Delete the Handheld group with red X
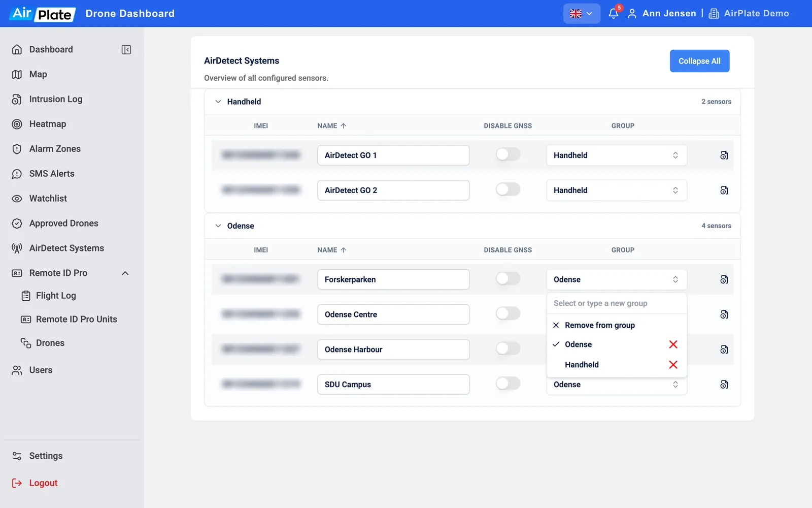Screen dimensions: 812x508 673,365
